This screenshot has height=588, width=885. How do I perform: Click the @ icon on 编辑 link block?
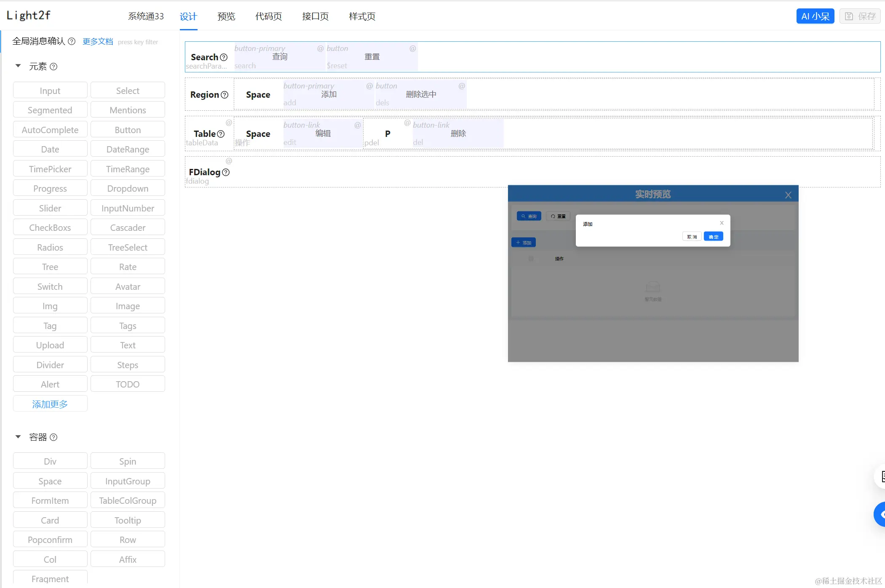(358, 125)
